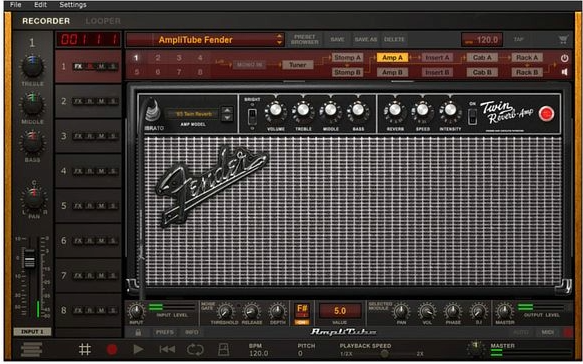Screen dimensions: 583x364
Task: Click the PRESET BROWSER button
Action: pyautogui.click(x=305, y=39)
